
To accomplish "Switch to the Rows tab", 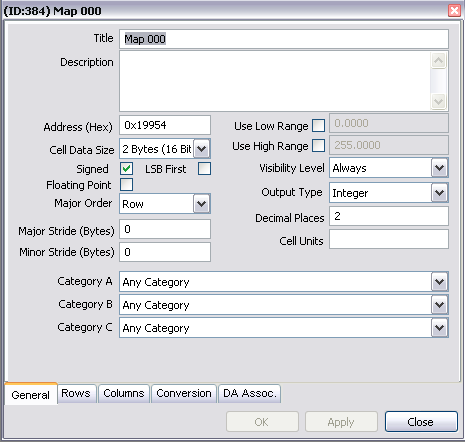I will point(76,393).
